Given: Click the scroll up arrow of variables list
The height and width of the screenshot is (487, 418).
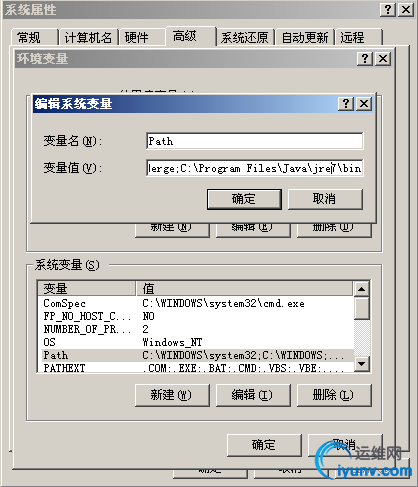Looking at the screenshot, I should pyautogui.click(x=362, y=289).
